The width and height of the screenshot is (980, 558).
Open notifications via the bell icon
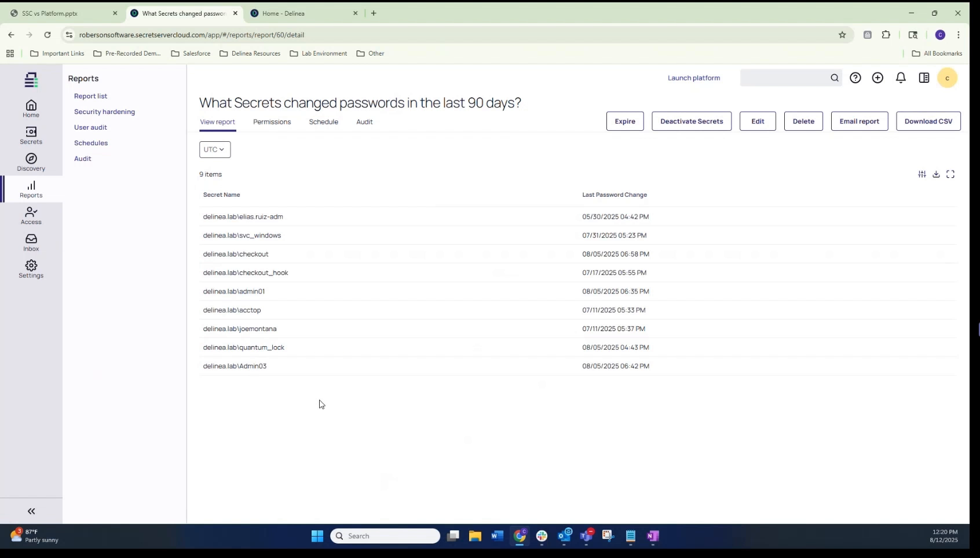tap(901, 78)
